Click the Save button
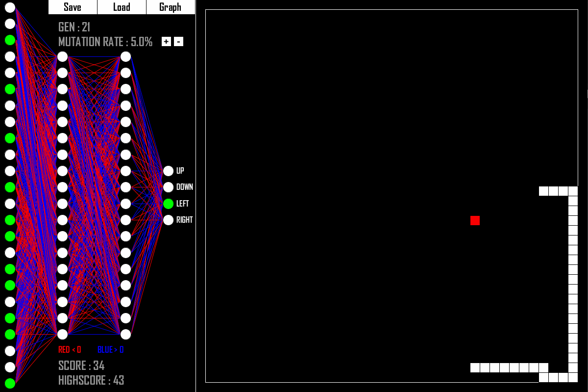Screen dimensions: 588x392 [x=72, y=7]
